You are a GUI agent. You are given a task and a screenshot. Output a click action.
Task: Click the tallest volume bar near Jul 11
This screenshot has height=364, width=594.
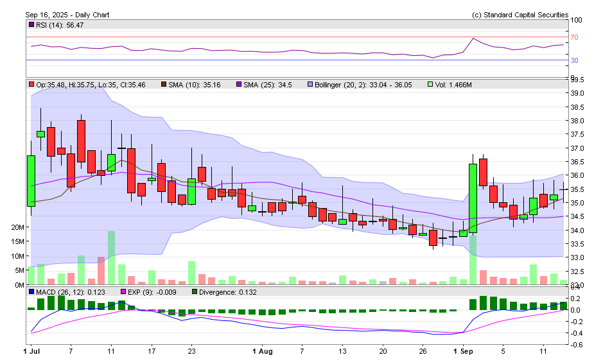coord(111,258)
